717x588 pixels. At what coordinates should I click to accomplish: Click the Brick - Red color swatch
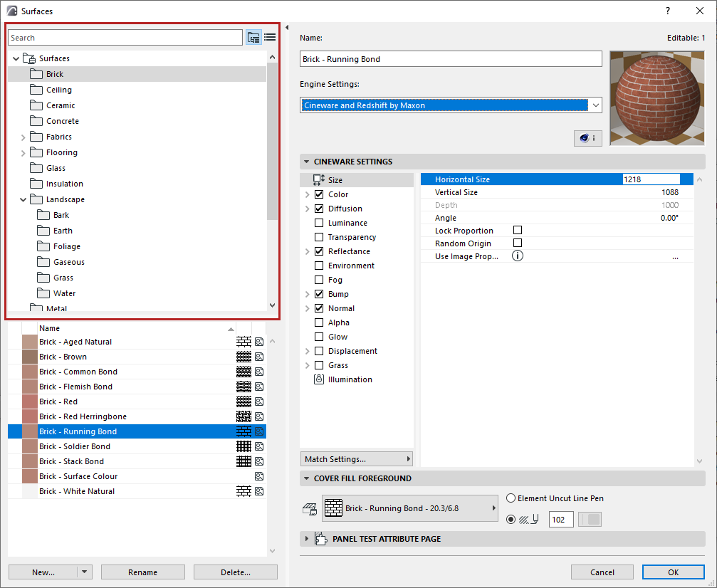30,401
